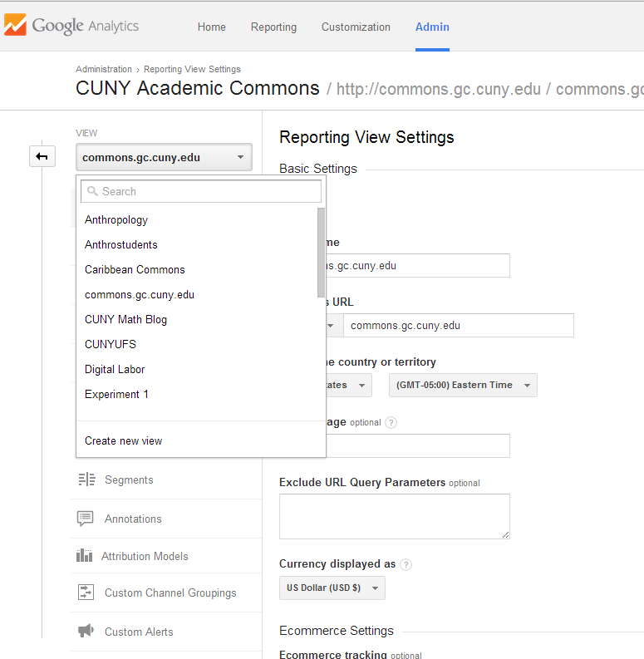Select the Admin tab
The image size is (644, 659).
tap(432, 27)
